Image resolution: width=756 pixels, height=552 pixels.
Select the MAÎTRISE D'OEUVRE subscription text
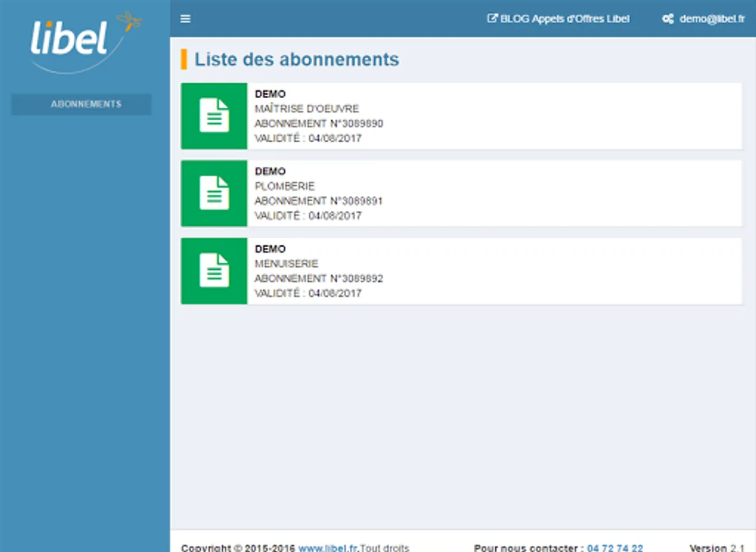point(307,109)
